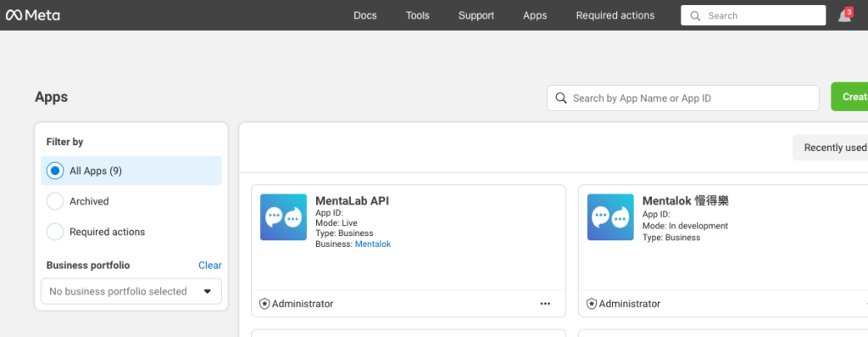
Task: Click the magnifier icon in app search
Action: 561,98
